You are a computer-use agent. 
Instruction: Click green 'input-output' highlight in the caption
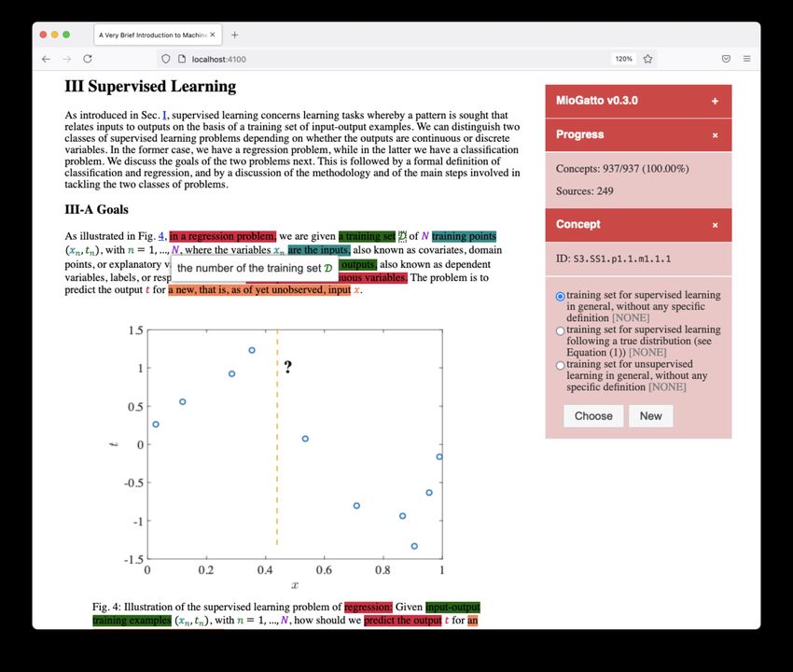452,607
